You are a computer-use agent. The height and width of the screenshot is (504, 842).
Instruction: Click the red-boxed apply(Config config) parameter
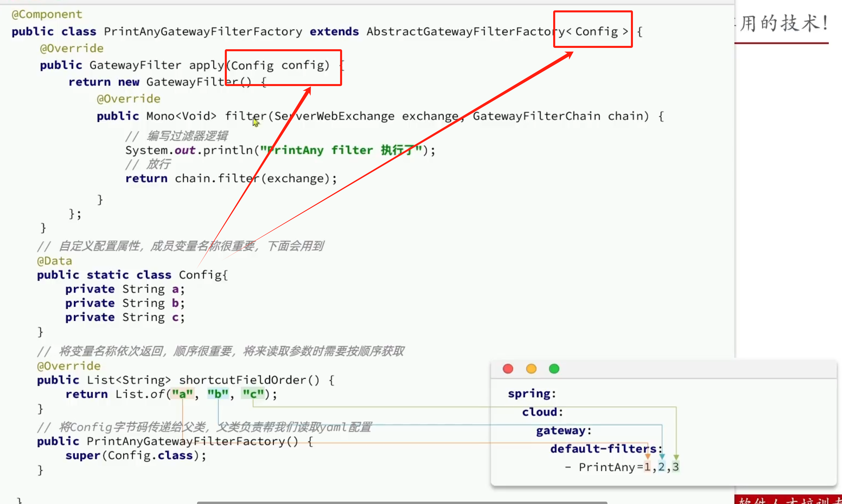tap(278, 65)
